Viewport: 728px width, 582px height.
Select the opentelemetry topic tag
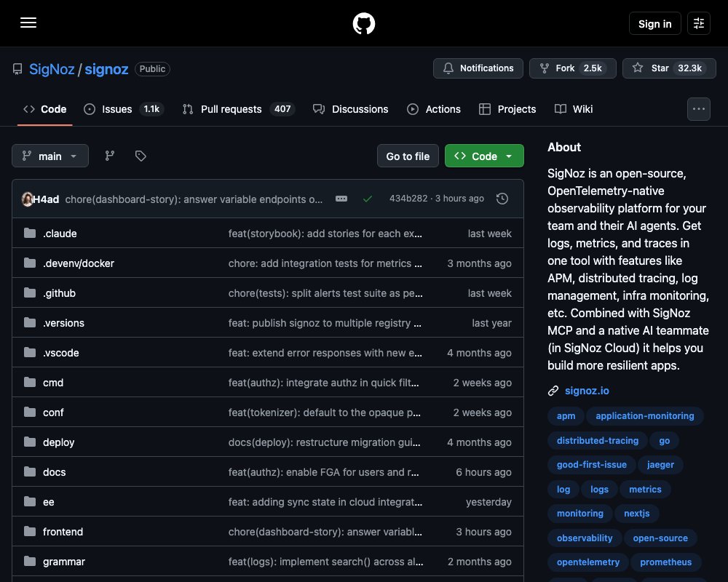587,562
